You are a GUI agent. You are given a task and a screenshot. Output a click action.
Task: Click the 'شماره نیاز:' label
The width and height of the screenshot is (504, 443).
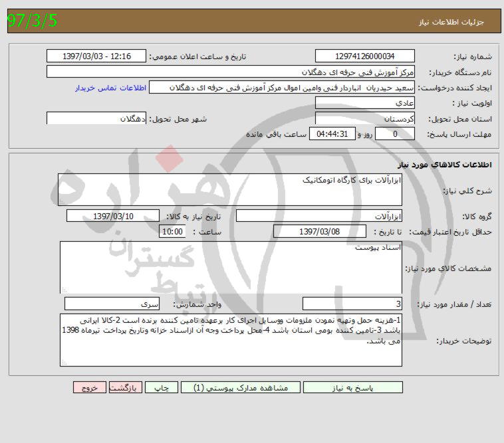(x=473, y=57)
